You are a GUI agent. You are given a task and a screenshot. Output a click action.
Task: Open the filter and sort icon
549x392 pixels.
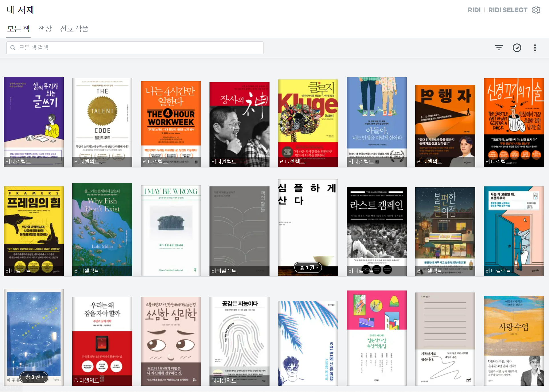pyautogui.click(x=499, y=48)
